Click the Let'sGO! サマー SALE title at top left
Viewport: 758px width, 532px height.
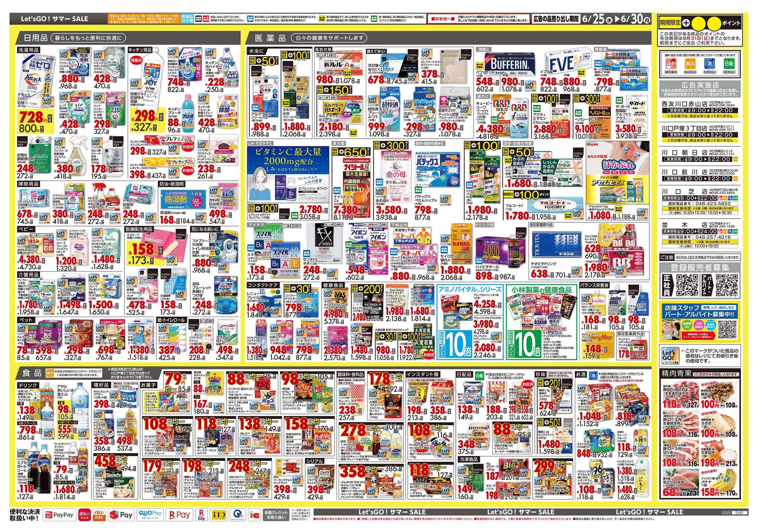(54, 19)
